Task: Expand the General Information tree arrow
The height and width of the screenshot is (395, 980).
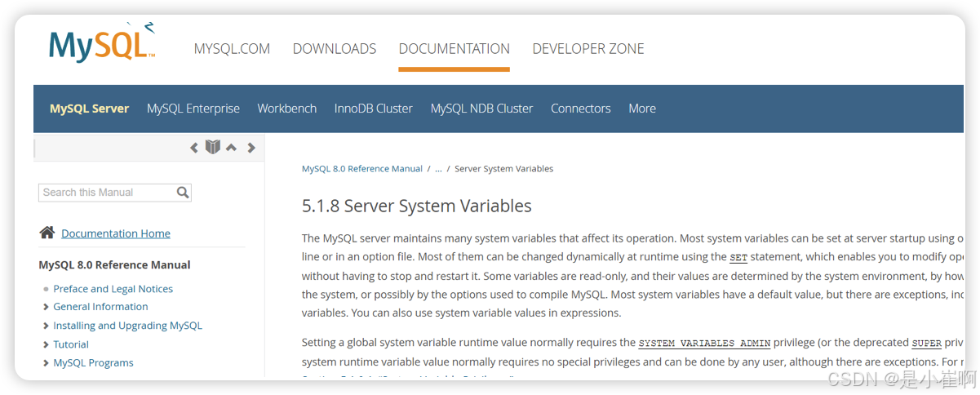Action: [x=46, y=307]
